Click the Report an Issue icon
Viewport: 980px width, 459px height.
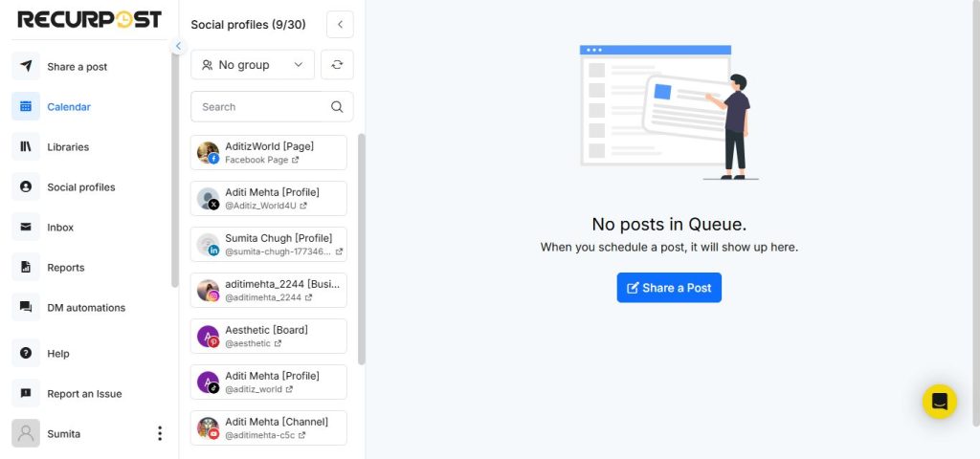(26, 393)
